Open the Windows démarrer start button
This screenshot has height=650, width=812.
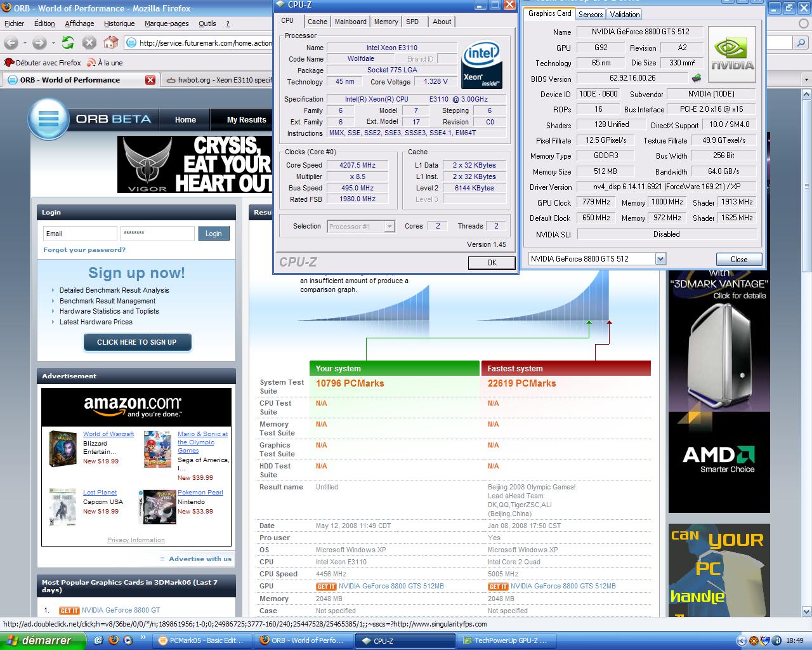tap(43, 640)
